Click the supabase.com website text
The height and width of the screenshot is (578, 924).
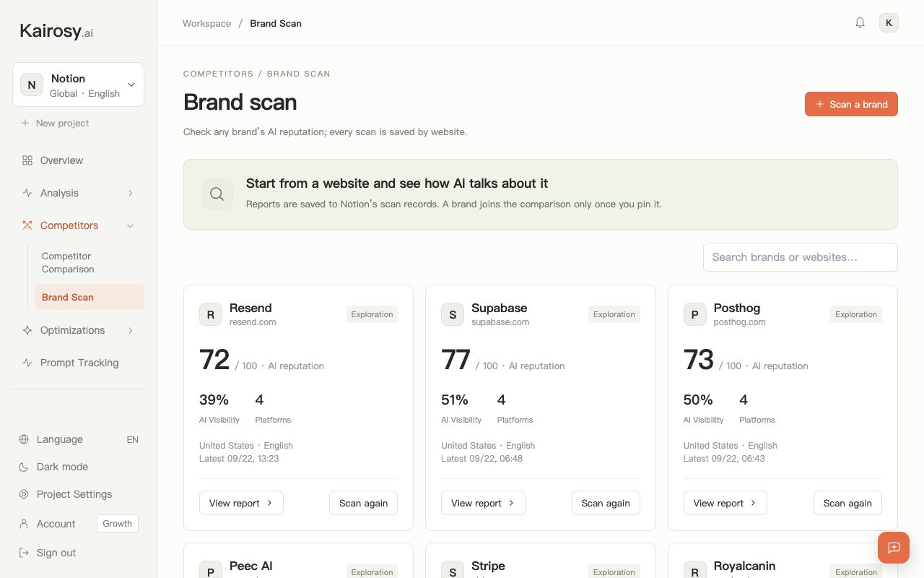500,322
